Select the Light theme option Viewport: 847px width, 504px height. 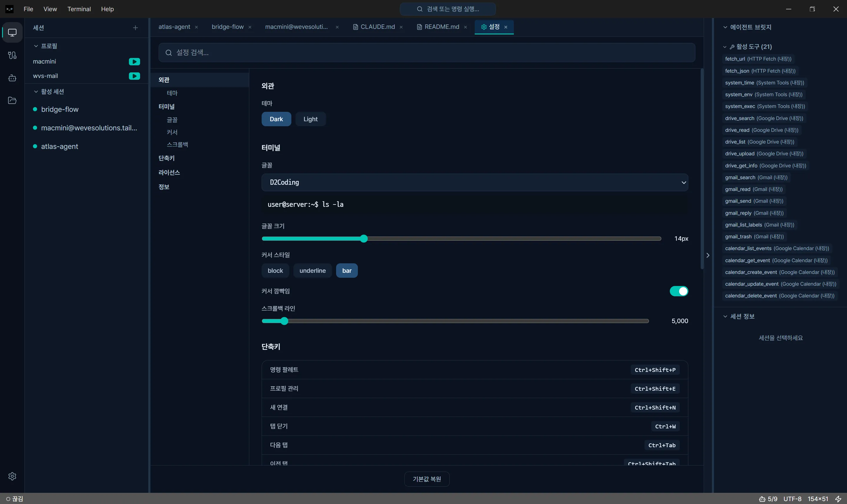tap(310, 119)
